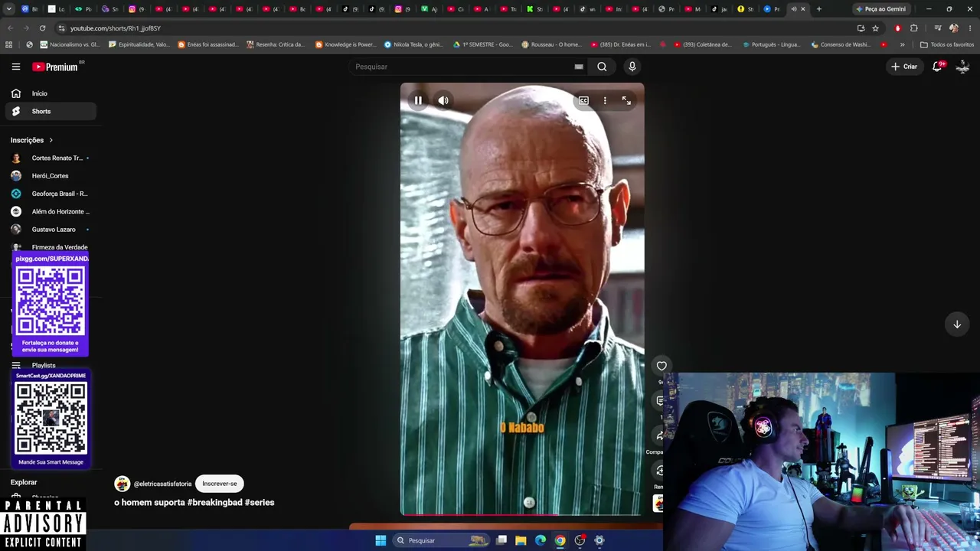Show more bookmarks with the overflow chevron
Image resolution: width=980 pixels, height=551 pixels.
click(x=902, y=44)
